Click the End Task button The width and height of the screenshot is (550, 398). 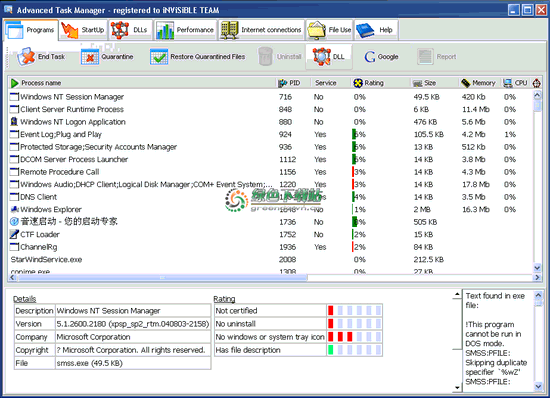click(x=41, y=56)
